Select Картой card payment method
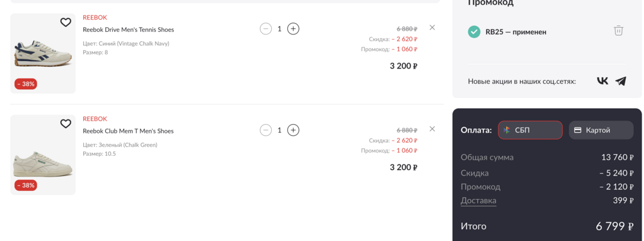644x241 pixels. 600,130
